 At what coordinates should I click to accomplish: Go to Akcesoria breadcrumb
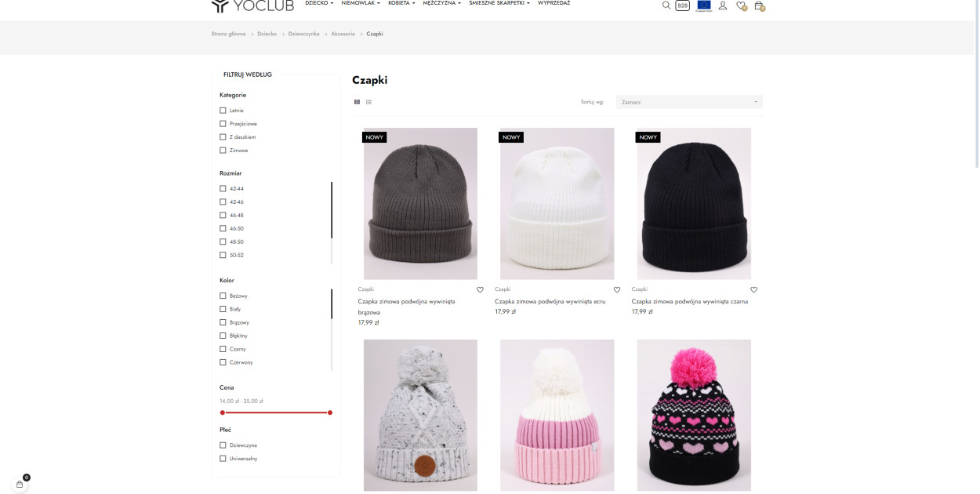click(343, 34)
